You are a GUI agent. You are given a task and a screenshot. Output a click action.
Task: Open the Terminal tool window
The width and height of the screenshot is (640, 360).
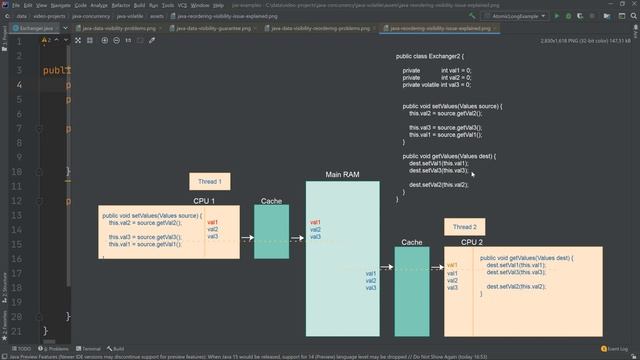[88, 349]
